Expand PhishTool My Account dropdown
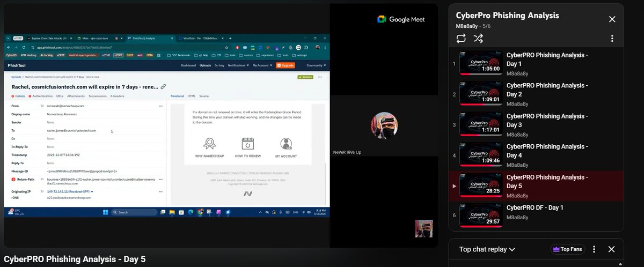644x267 pixels. pos(261,65)
